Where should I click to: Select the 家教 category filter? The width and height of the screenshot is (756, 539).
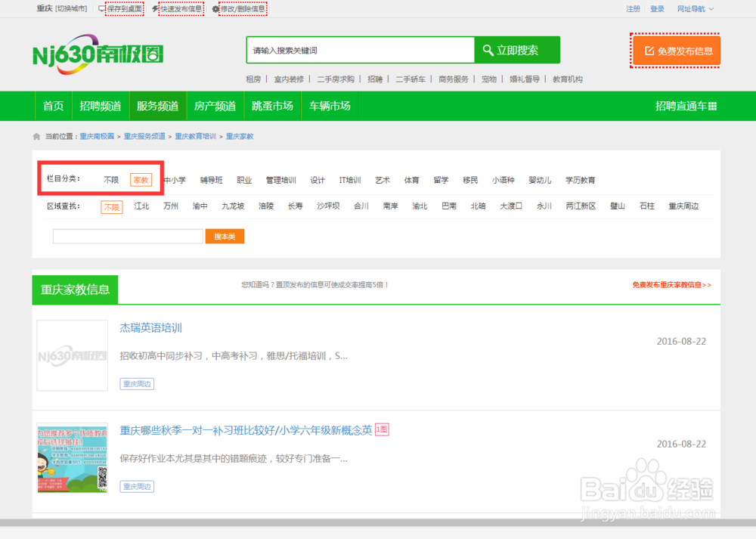[141, 180]
